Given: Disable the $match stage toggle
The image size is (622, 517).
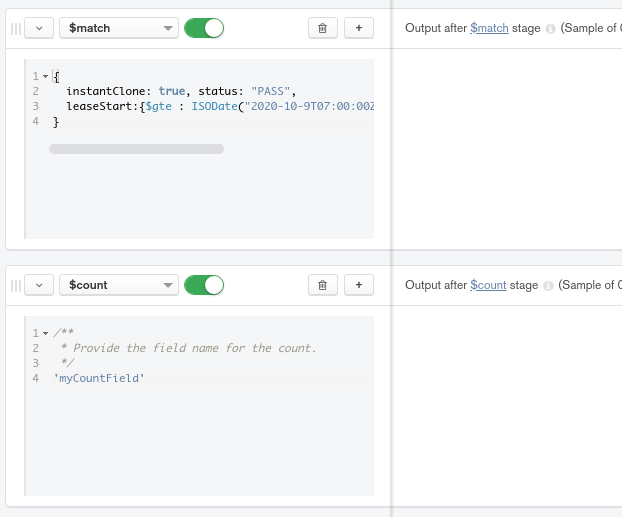Looking at the screenshot, I should point(204,28).
